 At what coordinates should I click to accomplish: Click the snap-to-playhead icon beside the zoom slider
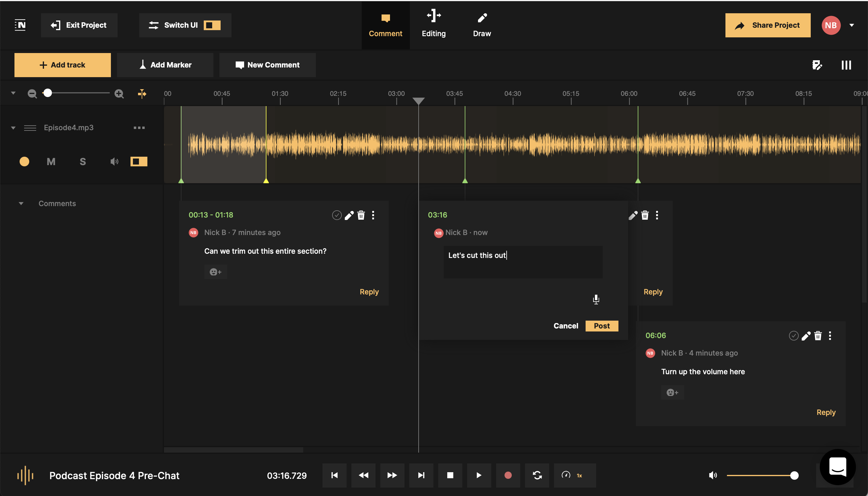(142, 94)
